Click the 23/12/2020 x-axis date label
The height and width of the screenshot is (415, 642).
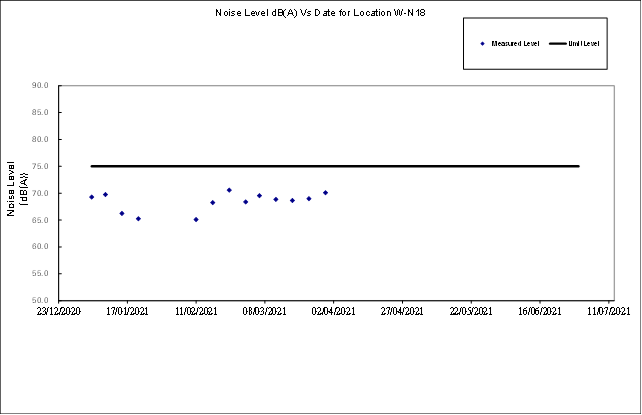(x=57, y=312)
